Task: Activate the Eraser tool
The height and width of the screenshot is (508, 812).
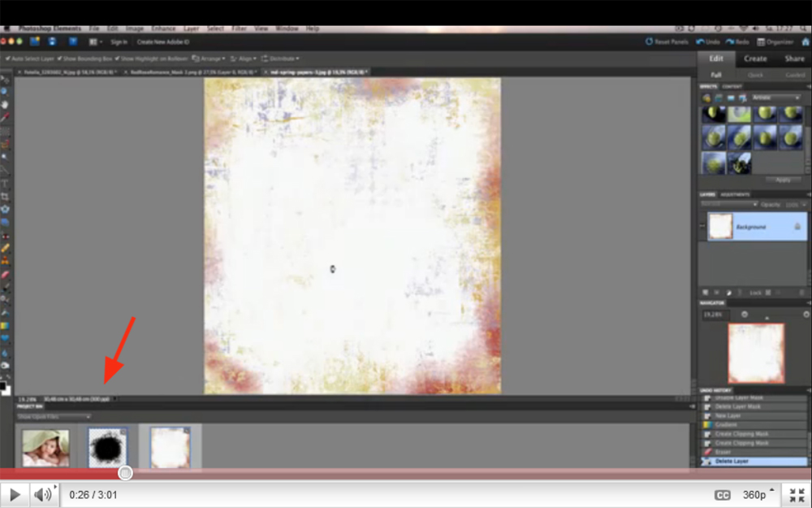Action: [x=6, y=275]
